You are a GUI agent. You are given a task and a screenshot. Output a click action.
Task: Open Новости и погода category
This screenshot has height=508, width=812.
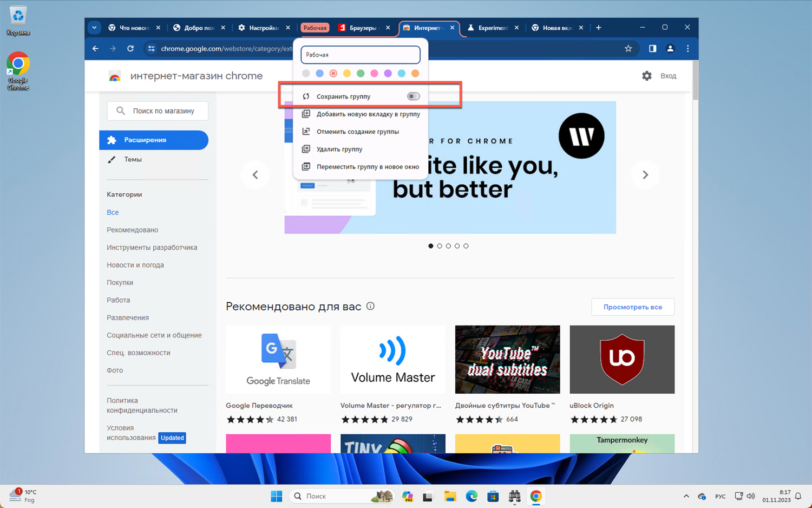point(135,265)
